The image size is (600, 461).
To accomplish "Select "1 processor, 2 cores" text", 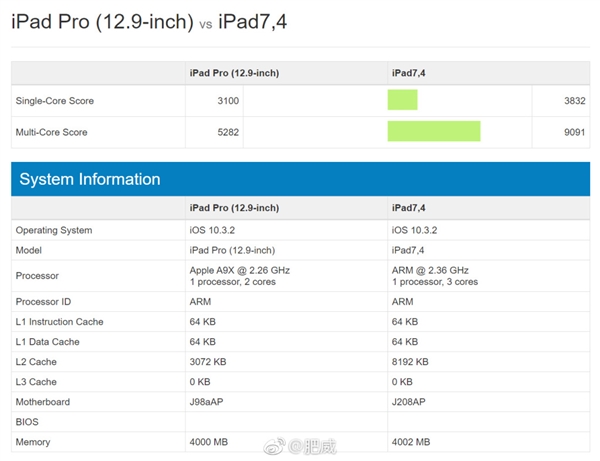I will 233,282.
